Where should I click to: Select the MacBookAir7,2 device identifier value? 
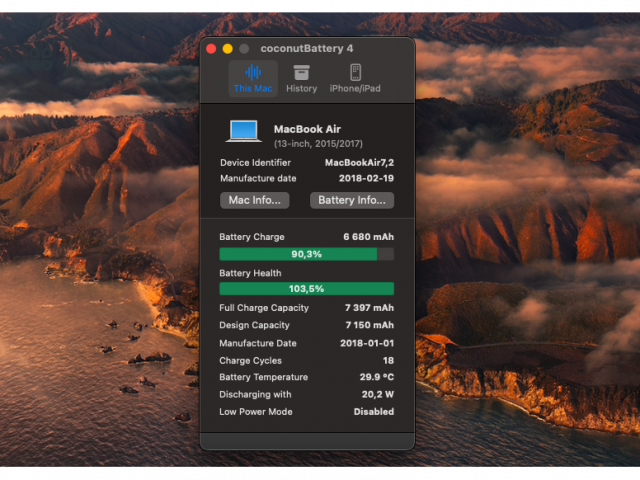point(360,163)
